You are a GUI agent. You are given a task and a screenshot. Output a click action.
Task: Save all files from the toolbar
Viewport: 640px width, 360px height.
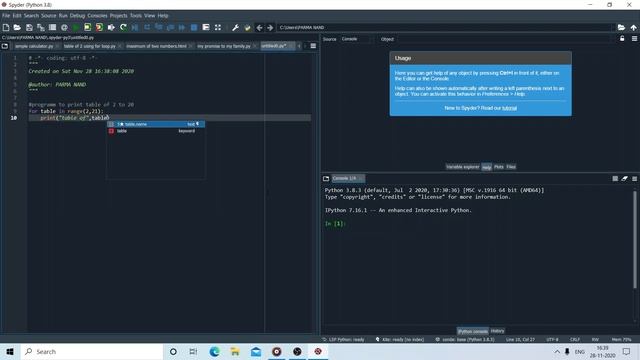point(41,27)
